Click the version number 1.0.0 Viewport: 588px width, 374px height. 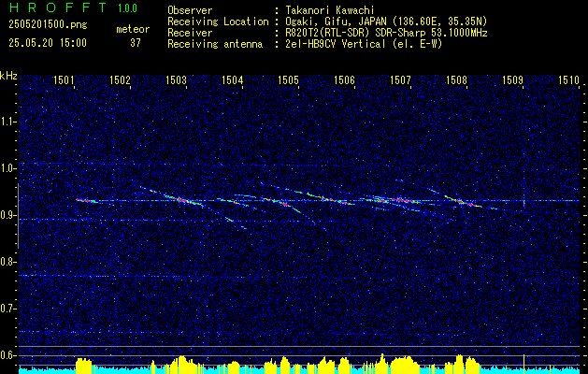[x=127, y=8]
